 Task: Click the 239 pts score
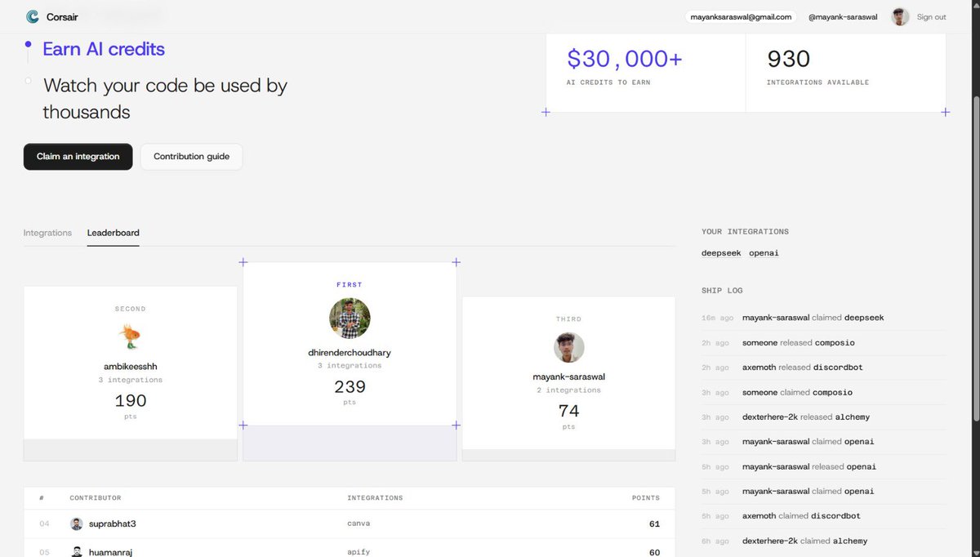click(x=350, y=387)
